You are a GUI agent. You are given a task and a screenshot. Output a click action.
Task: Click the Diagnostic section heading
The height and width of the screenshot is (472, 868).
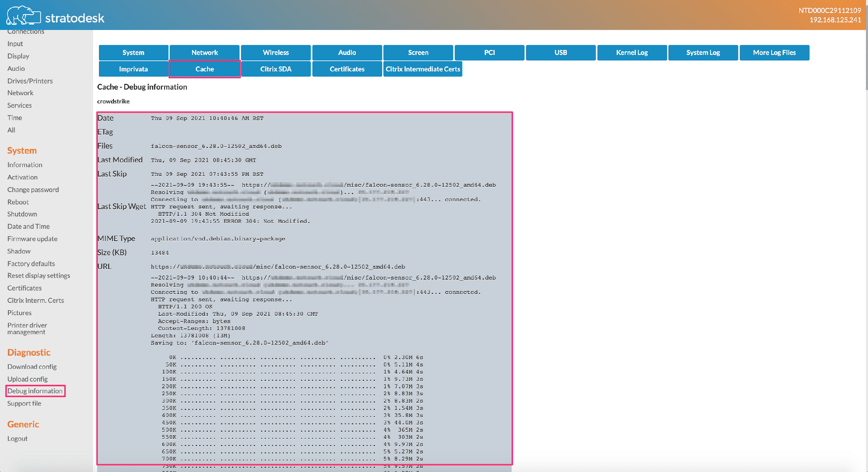[29, 352]
